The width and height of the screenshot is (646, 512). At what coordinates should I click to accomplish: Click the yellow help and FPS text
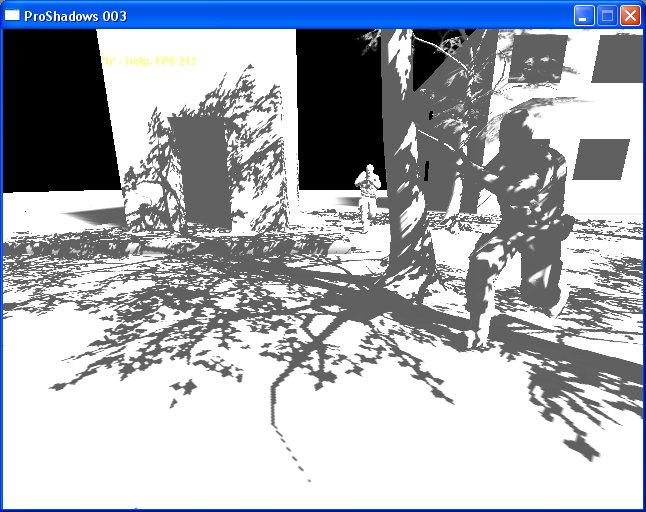pyautogui.click(x=150, y=61)
